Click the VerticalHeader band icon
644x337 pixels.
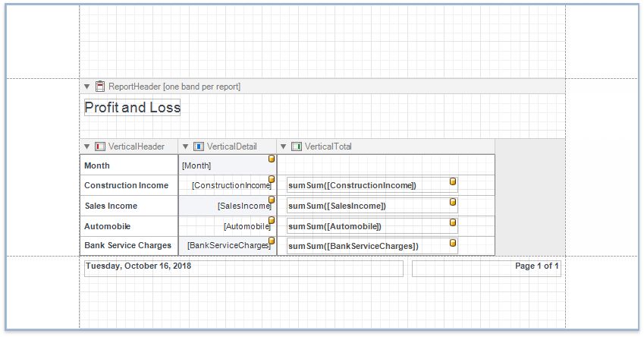[x=100, y=146]
